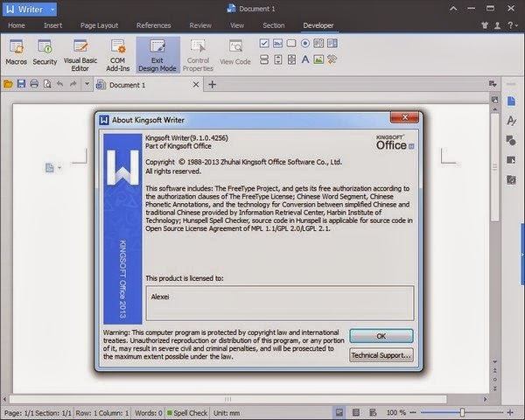Insert a command button control
Image resolution: width=525 pixels, height=420 pixels.
[291, 43]
